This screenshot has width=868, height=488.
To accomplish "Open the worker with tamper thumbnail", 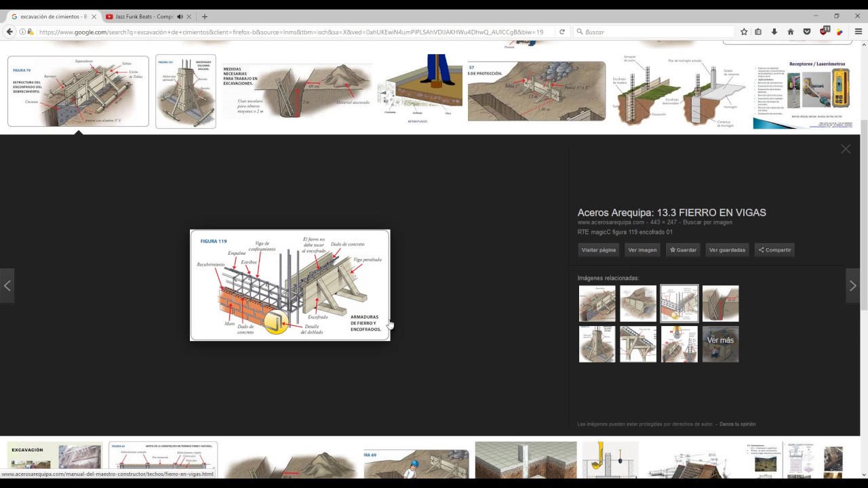I will 420,91.
